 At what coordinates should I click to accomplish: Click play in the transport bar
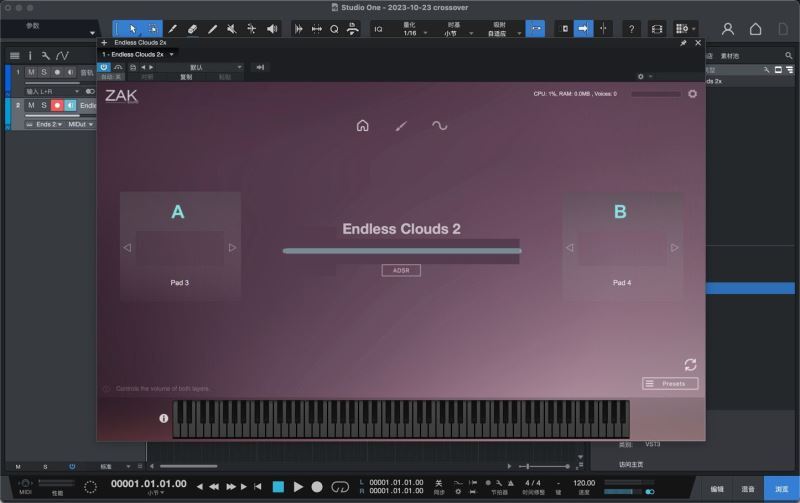(x=298, y=487)
